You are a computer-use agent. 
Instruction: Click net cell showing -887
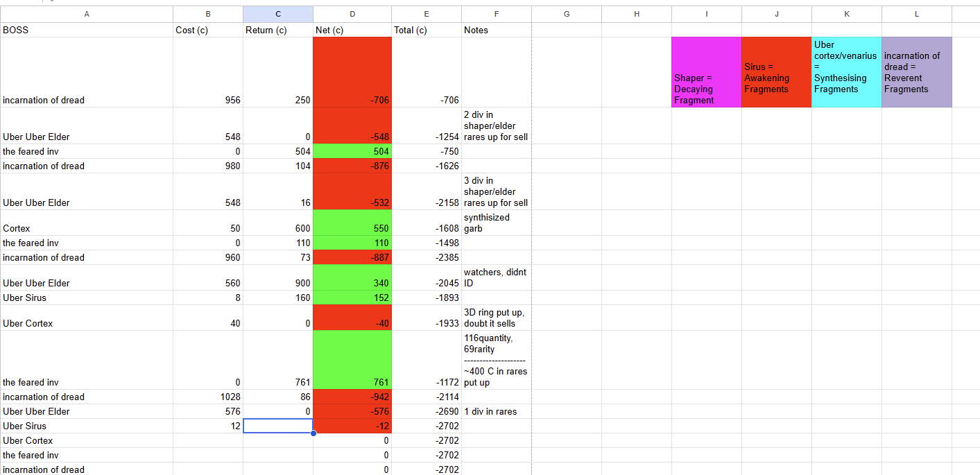(352, 257)
